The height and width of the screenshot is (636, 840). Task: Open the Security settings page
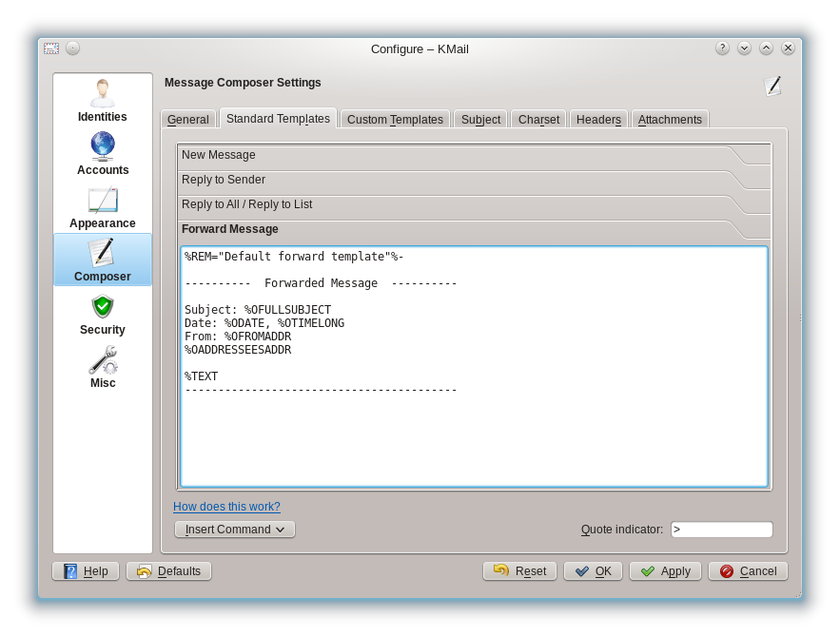102,312
